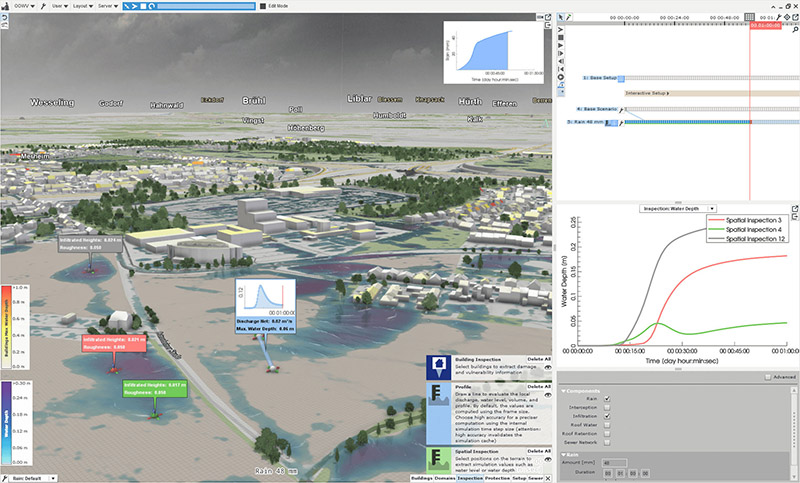Open the OOWV project dropdown

(24, 6)
